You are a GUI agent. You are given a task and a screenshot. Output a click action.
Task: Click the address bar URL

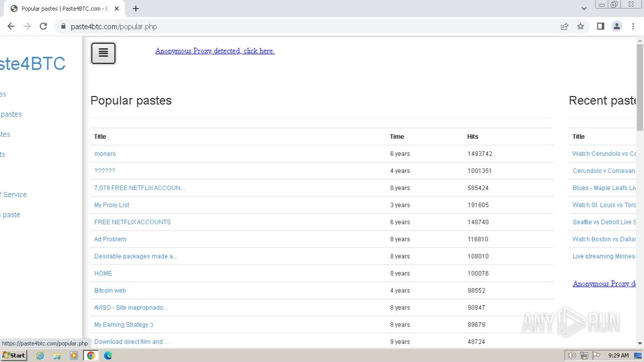coord(114,27)
